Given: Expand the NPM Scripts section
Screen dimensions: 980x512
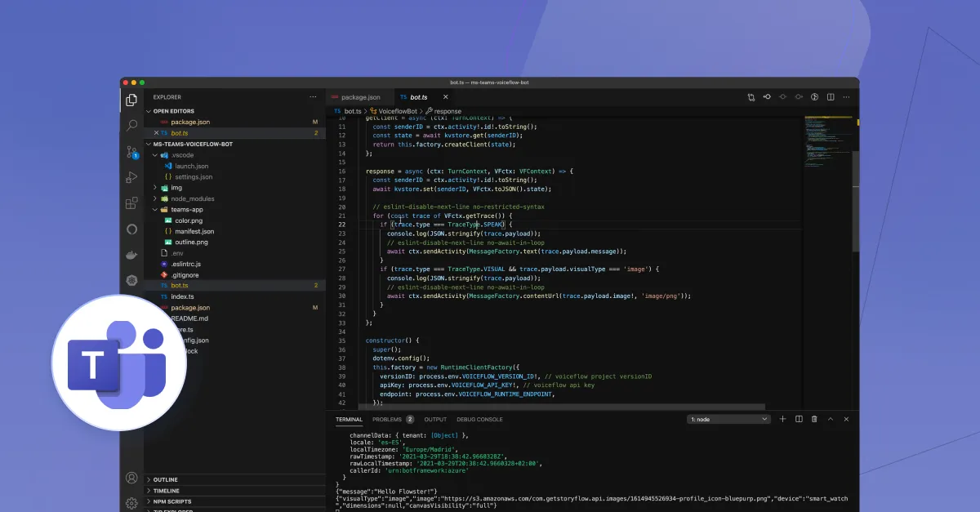Looking at the screenshot, I should click(x=234, y=501).
